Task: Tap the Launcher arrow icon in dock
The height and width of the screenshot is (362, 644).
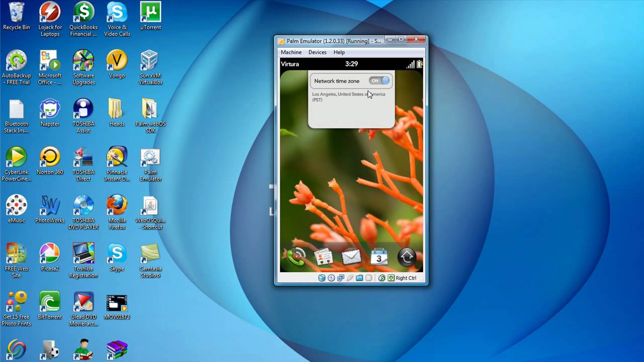Action: click(x=407, y=257)
